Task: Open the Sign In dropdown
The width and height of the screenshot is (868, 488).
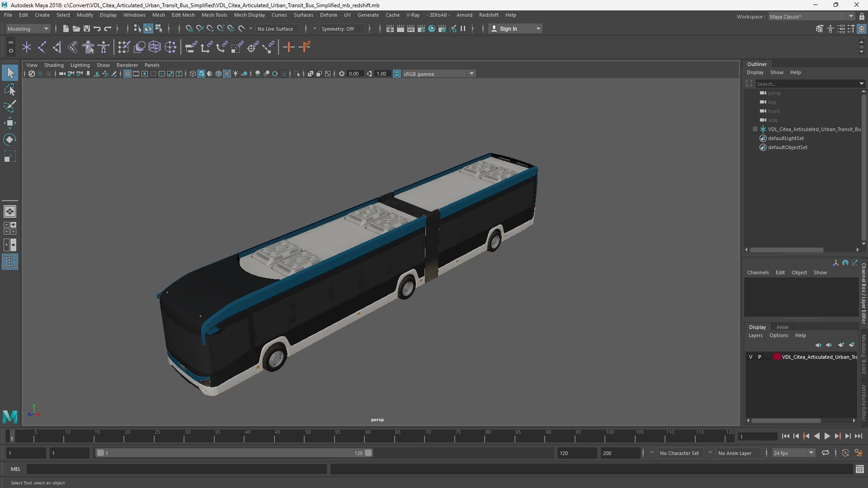Action: click(515, 28)
